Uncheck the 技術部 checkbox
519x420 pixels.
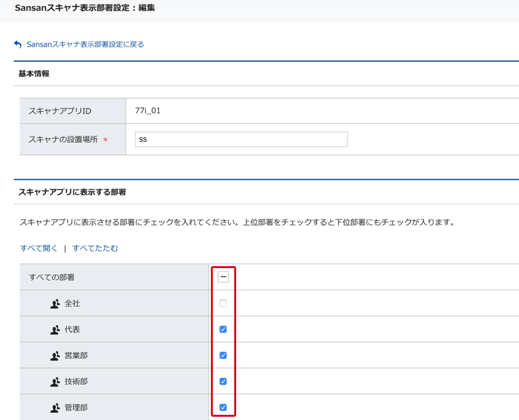click(223, 381)
